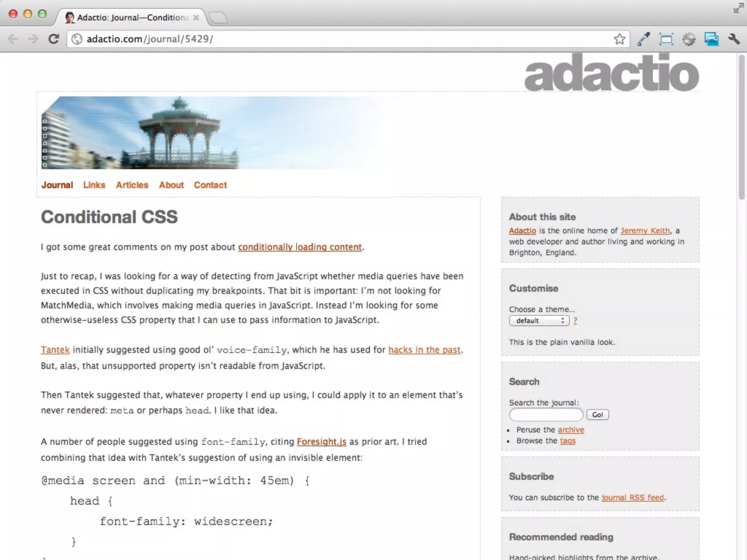Screen dimensions: 747x560
Task: Click the window resizer extension icon
Action: point(666,39)
